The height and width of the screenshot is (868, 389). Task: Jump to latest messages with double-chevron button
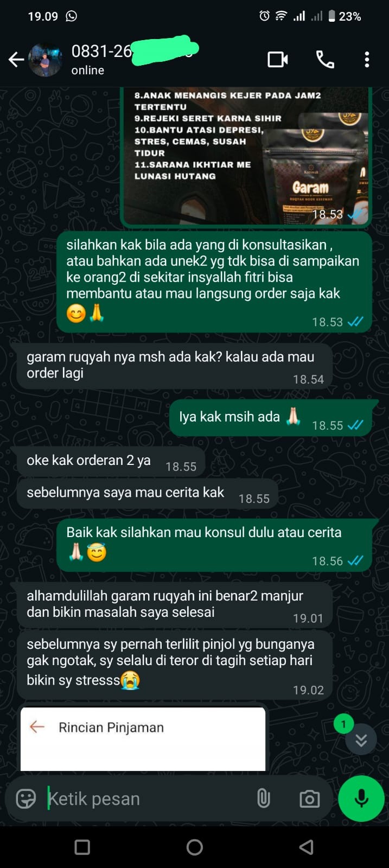coord(361,740)
